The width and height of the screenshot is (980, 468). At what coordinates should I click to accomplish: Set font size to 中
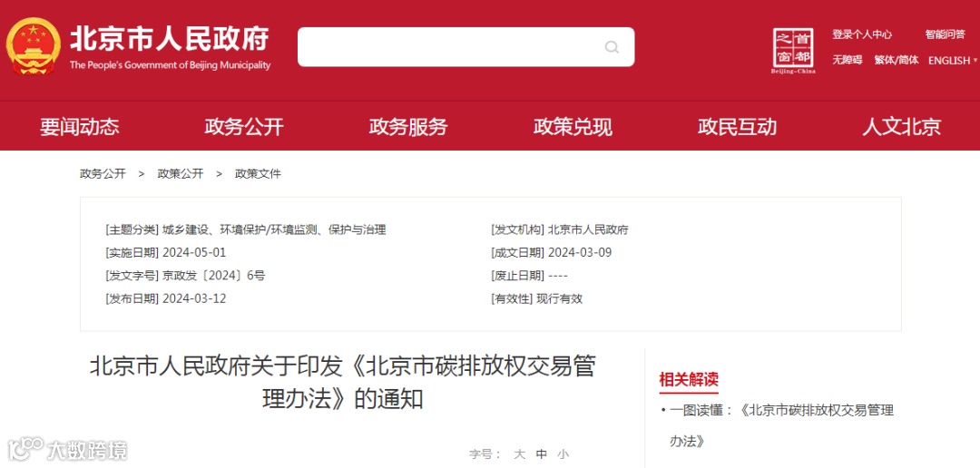tap(541, 455)
